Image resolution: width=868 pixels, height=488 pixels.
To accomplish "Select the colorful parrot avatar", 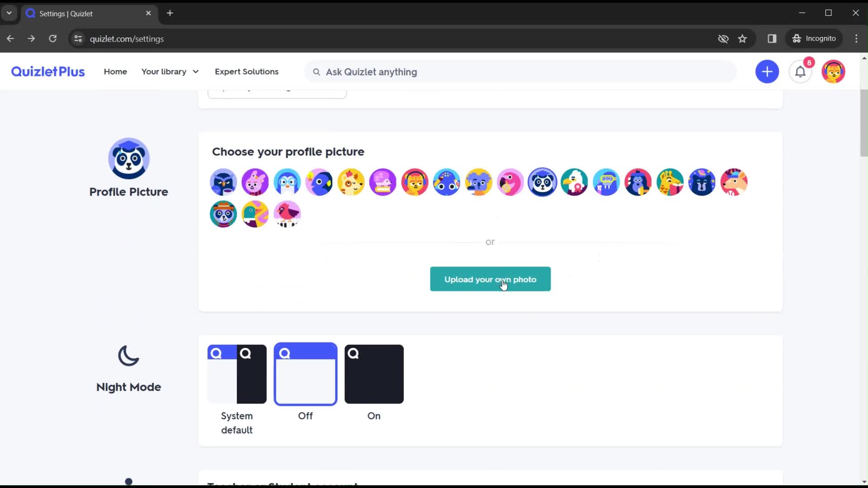I will [255, 213].
